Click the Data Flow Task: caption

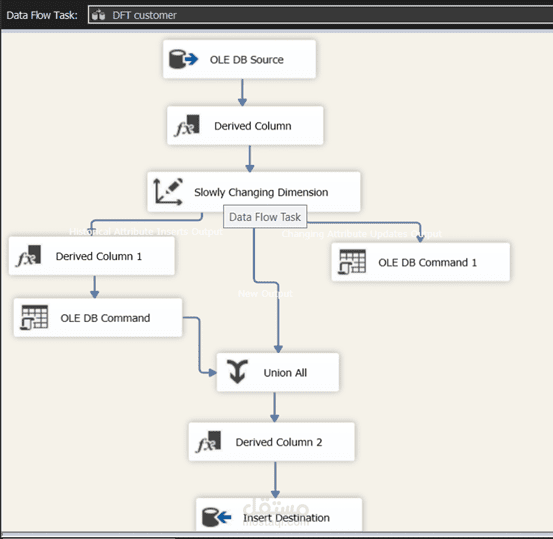pyautogui.click(x=42, y=15)
